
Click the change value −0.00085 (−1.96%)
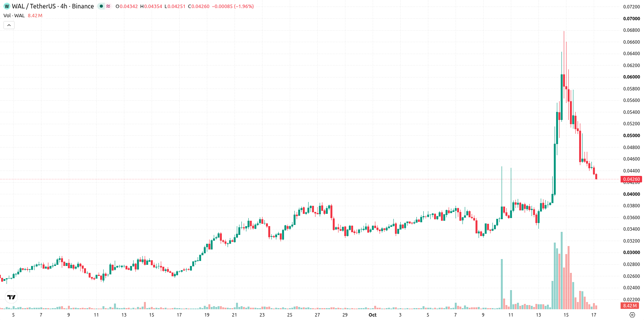click(233, 7)
